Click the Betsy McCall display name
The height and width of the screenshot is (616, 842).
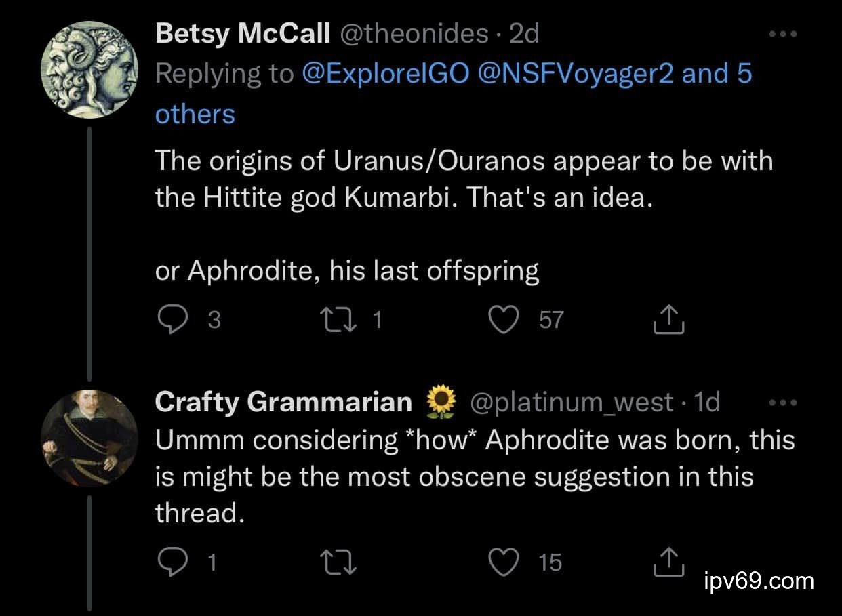click(242, 34)
